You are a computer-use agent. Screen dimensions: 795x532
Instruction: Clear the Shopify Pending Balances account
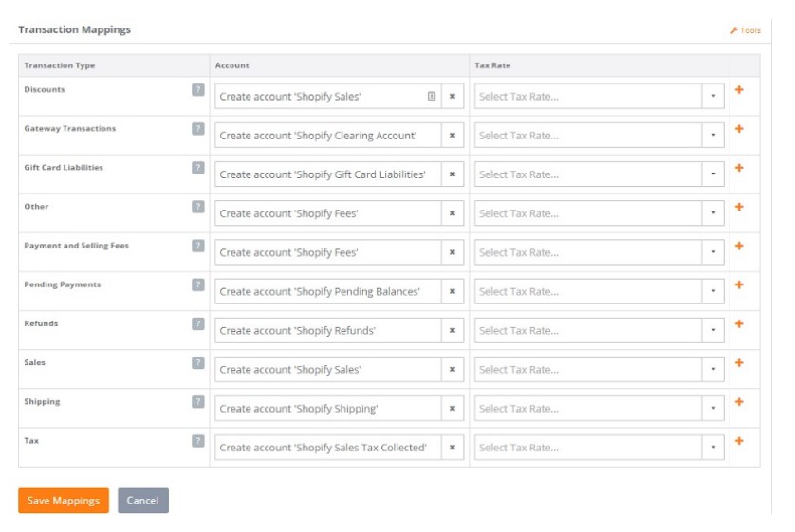click(453, 292)
